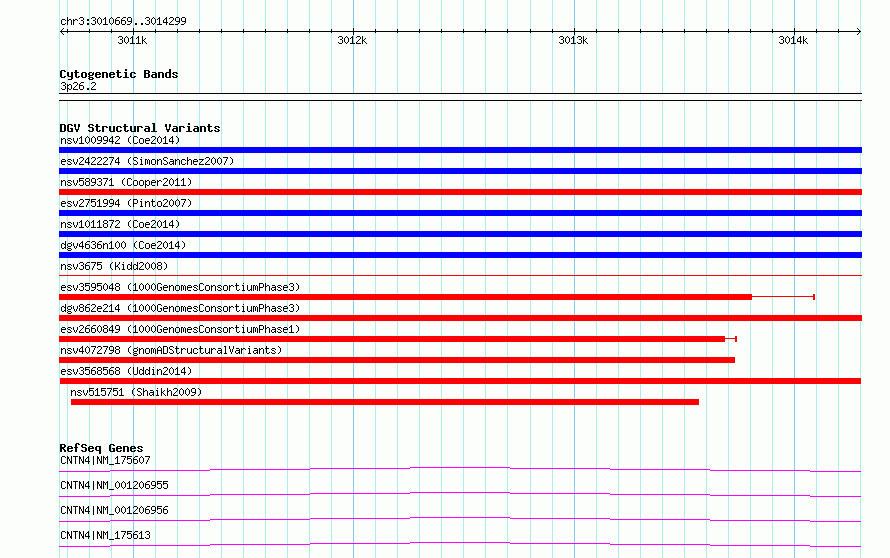
Task: Click esv2660849 (1000GenomesConsortiumPhase1) label
Action: point(180,329)
